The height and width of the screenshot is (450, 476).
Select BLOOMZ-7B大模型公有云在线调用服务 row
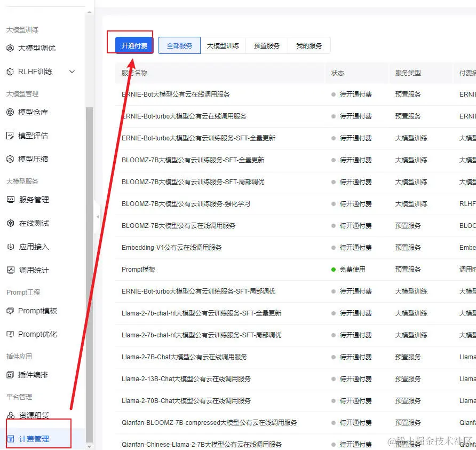tap(178, 226)
